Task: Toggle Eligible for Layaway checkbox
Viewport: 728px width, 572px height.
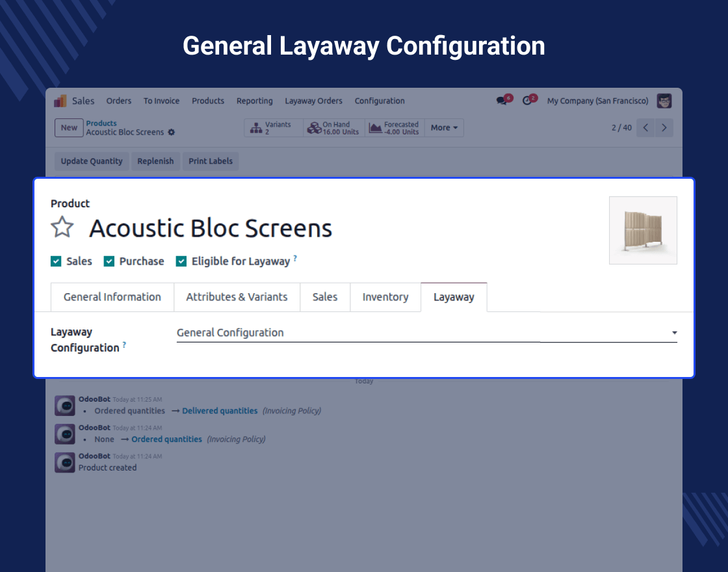Action: [181, 261]
